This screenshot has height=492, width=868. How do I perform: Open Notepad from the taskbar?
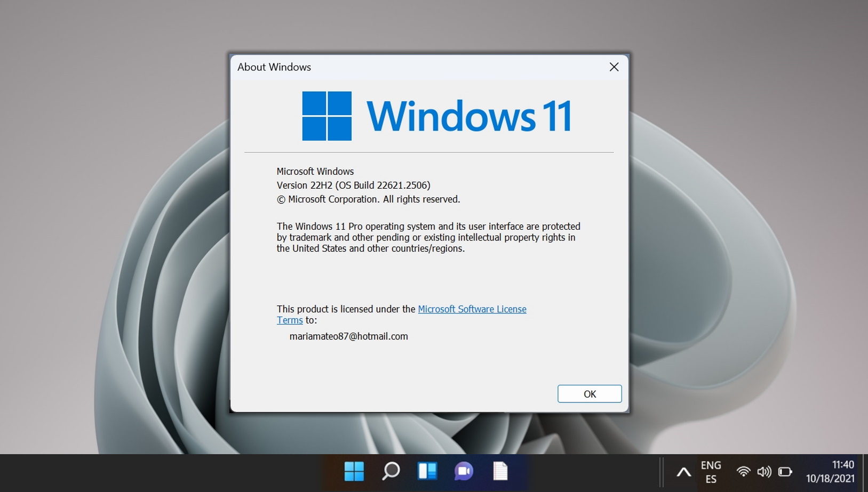[x=500, y=471]
